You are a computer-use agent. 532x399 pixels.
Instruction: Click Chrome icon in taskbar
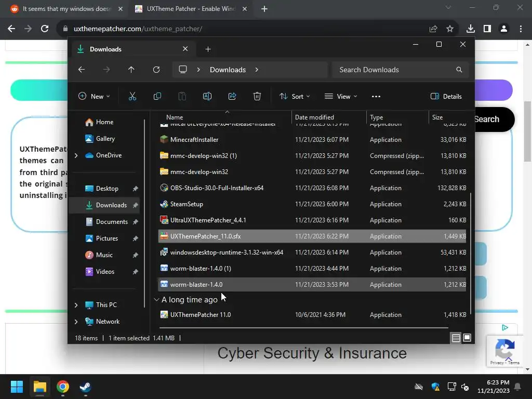(x=63, y=387)
